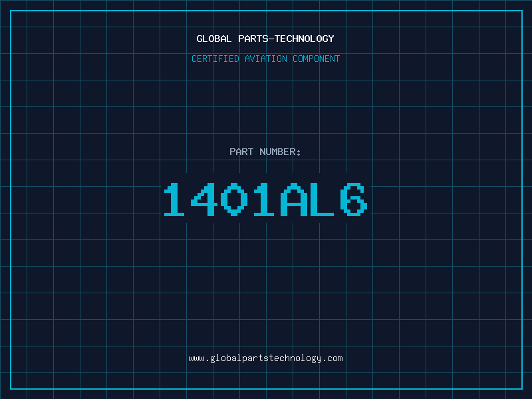The width and height of the screenshot is (532, 399).
Task: Click the 'PART NUMBER:' label
Action: [265, 152]
